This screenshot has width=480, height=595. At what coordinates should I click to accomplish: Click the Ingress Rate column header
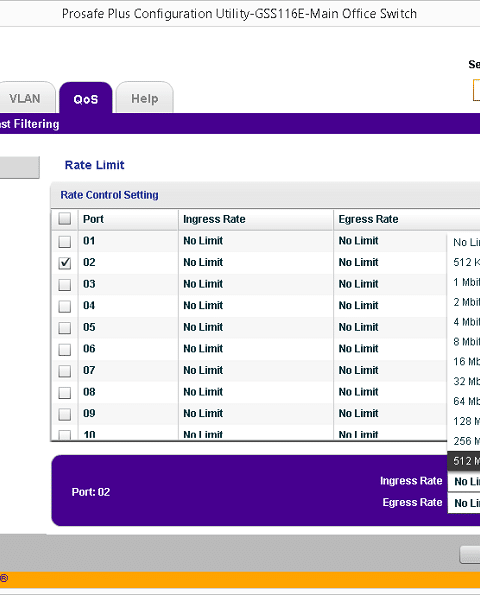[256, 219]
